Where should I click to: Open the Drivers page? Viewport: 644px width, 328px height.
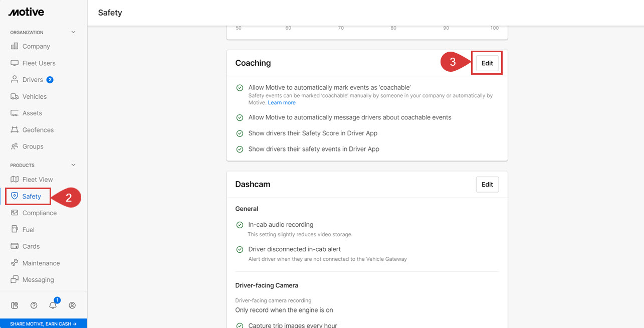(x=33, y=80)
